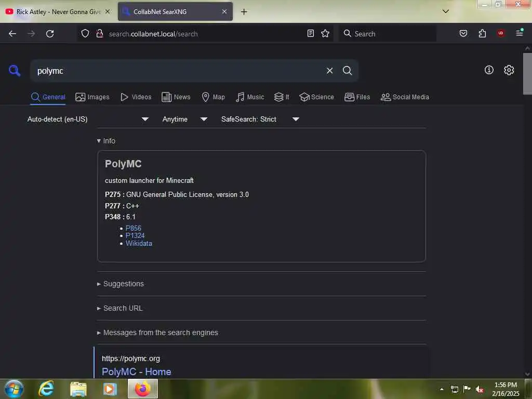Open the shield tracking protection icon
The height and width of the screenshot is (399, 532).
pyautogui.click(x=85, y=34)
